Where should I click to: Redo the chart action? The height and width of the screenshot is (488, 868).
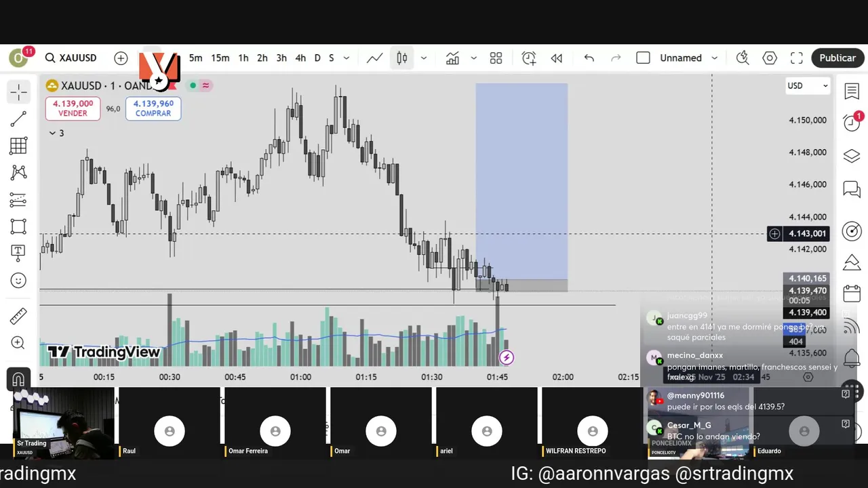tap(616, 58)
